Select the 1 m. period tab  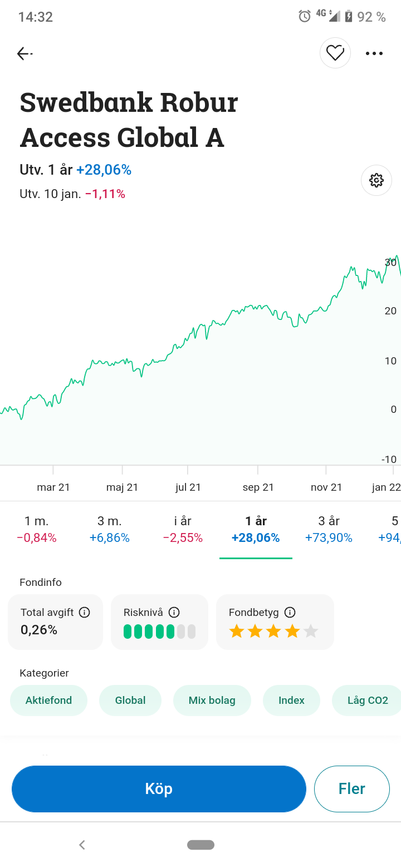pyautogui.click(x=37, y=529)
